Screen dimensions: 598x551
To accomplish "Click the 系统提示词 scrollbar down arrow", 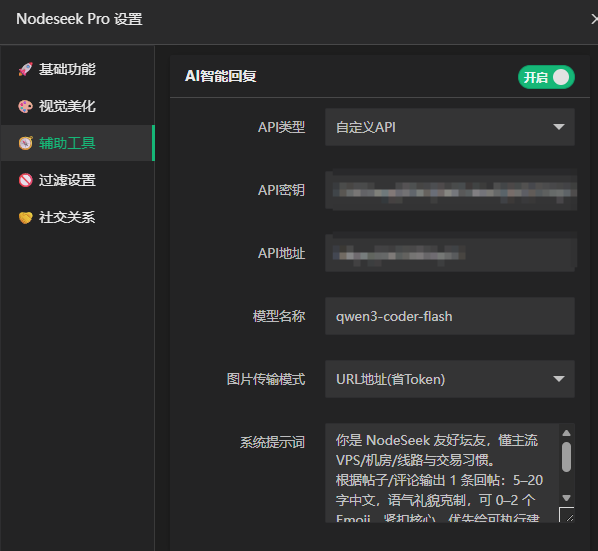I will (566, 498).
